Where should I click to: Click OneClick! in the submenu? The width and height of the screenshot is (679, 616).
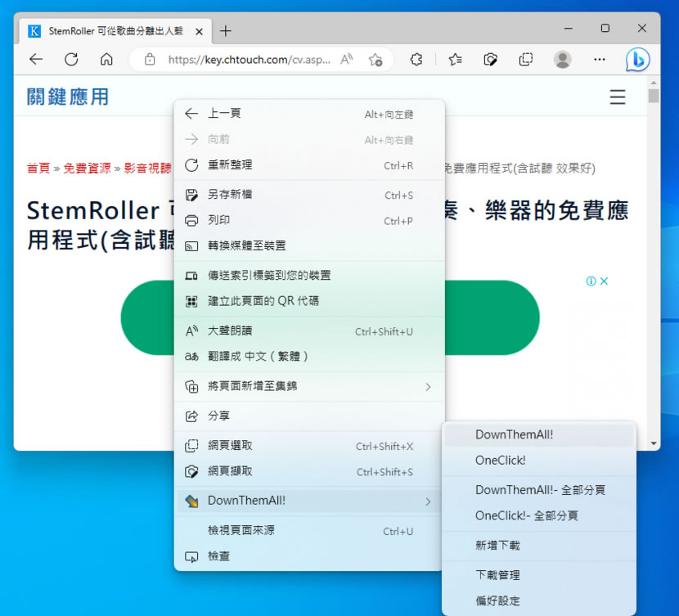(x=538, y=461)
